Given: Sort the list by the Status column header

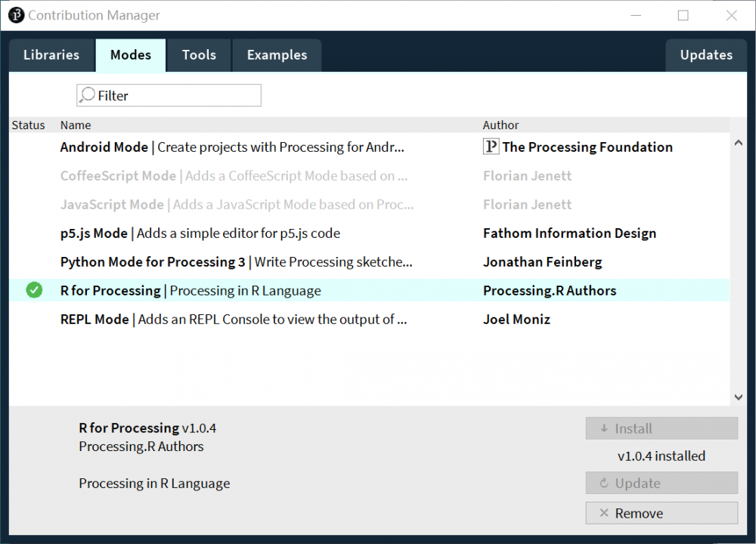Looking at the screenshot, I should (x=29, y=125).
